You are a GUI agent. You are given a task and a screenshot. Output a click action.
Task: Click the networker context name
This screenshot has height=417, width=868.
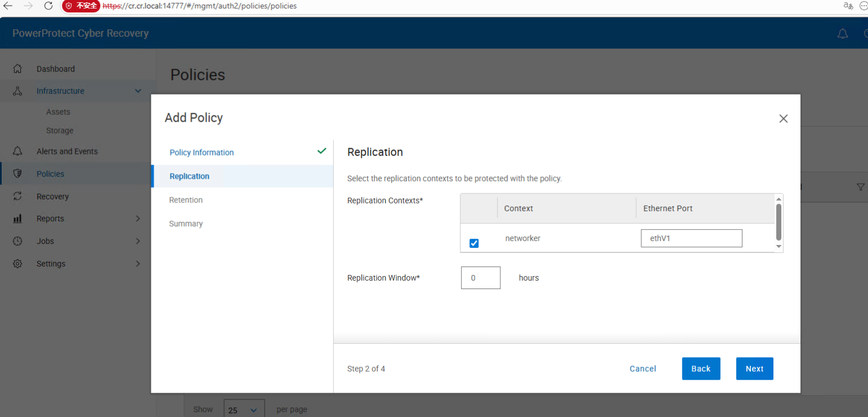point(522,238)
